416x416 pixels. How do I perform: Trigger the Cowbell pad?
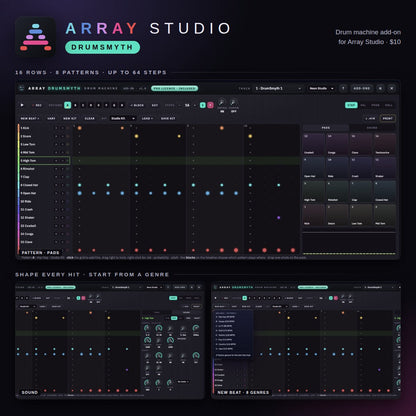pyautogui.click(x=314, y=144)
